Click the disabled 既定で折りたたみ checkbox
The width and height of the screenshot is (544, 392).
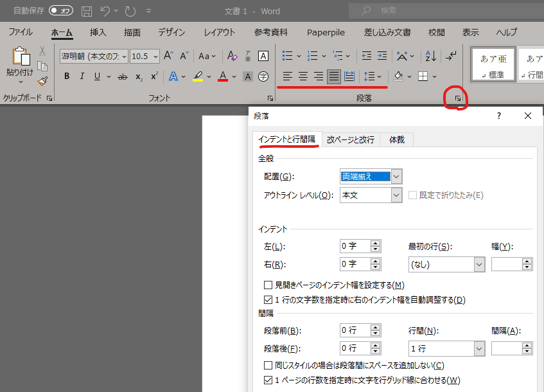click(412, 195)
